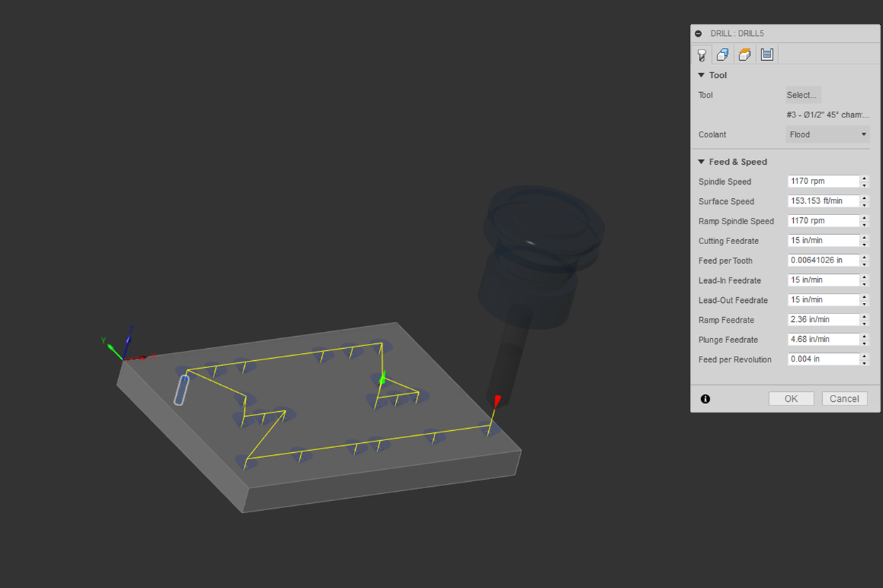Click the Feed per Revolution field
Screen dimensions: 883x588
[x=823, y=359]
